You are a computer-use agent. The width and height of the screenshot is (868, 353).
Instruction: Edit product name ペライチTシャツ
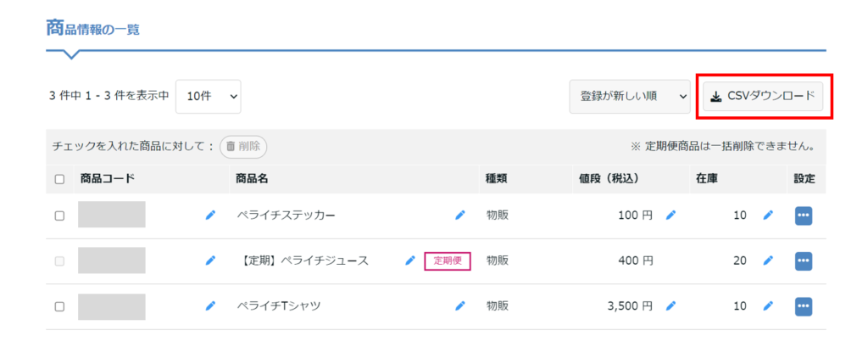tap(460, 305)
